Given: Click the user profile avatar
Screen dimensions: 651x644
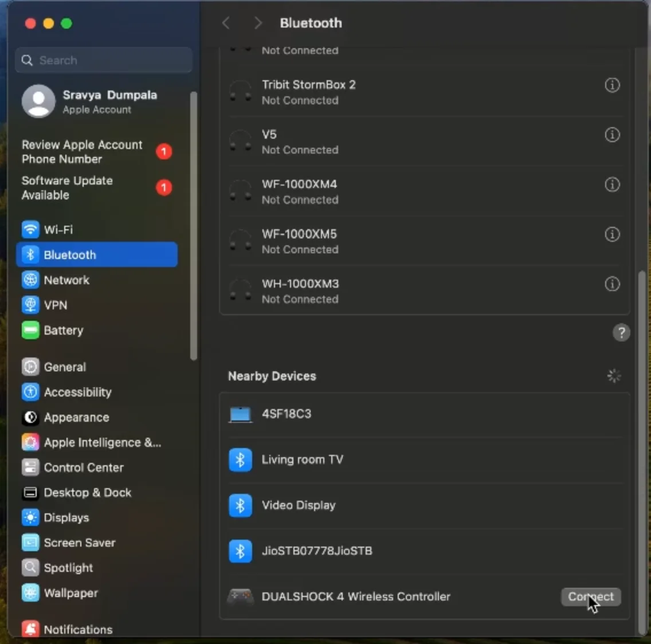Looking at the screenshot, I should 38,101.
